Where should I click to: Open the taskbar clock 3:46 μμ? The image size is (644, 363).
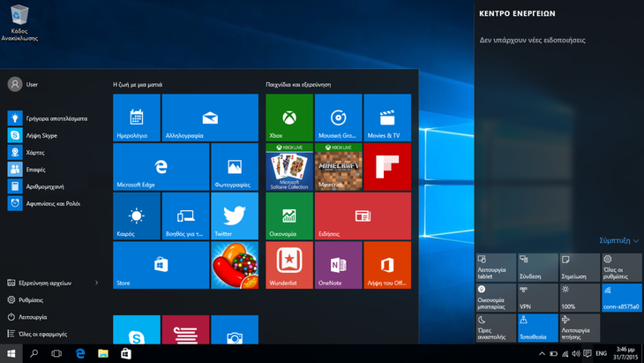click(x=625, y=353)
